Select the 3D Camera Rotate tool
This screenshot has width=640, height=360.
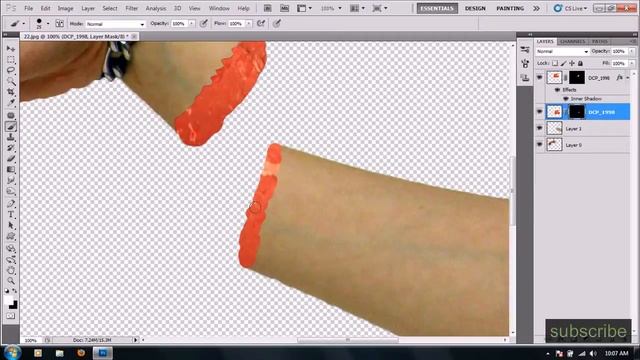pos(11,259)
